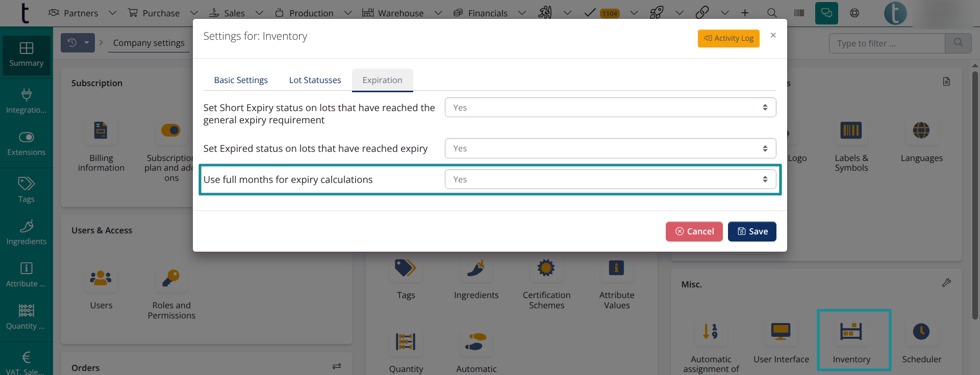Open the Summary sidebar item
Viewport: 980px width, 375px height.
click(26, 55)
